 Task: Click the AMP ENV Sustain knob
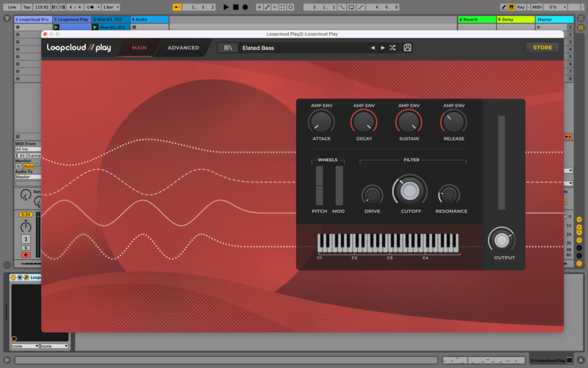pos(409,122)
